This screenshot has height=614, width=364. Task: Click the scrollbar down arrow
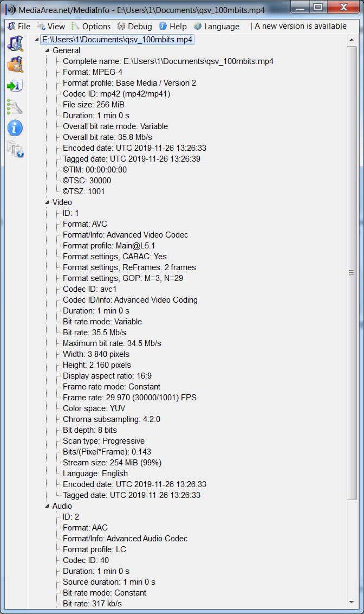click(352, 602)
